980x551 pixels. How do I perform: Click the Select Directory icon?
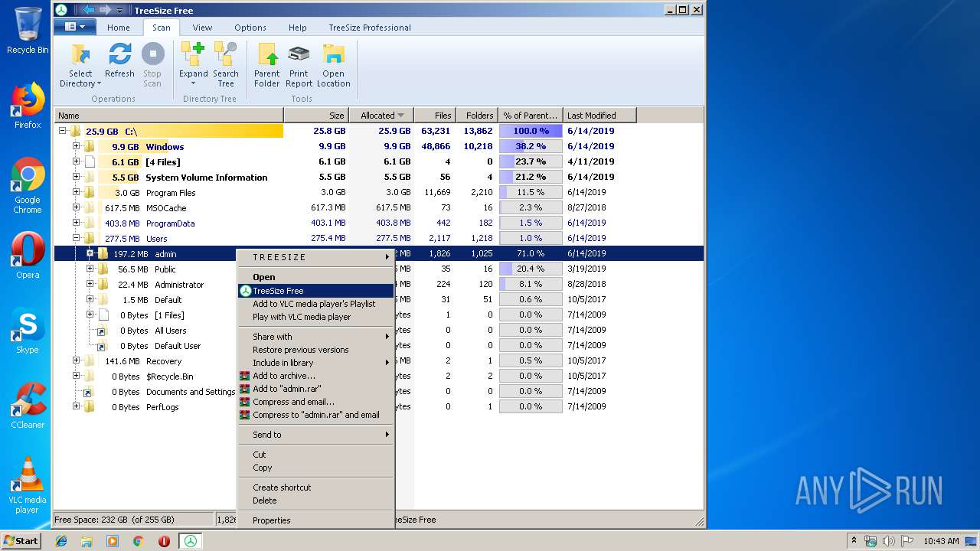80,54
